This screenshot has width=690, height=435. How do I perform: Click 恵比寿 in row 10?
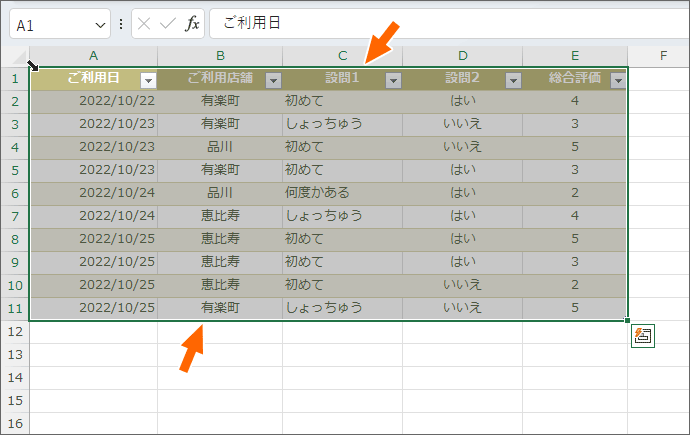[220, 285]
